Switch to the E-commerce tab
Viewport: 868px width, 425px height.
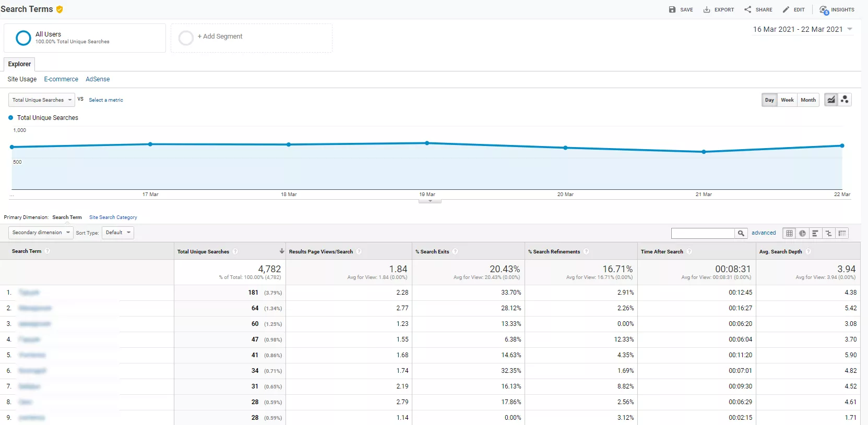pos(61,79)
